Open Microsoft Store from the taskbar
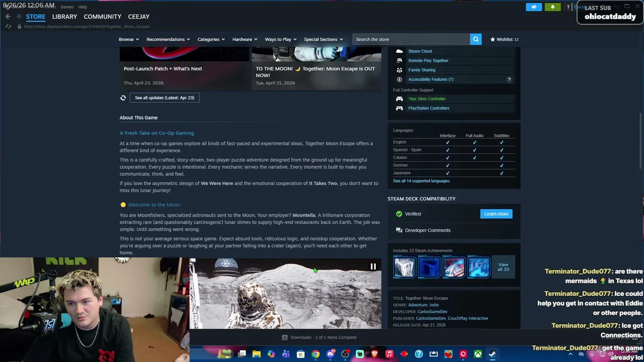 pos(301,354)
